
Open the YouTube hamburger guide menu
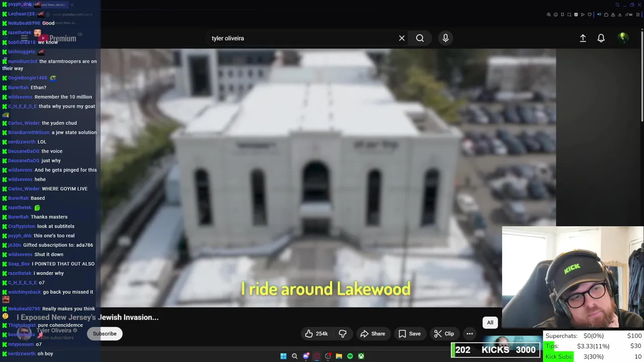click(x=24, y=38)
